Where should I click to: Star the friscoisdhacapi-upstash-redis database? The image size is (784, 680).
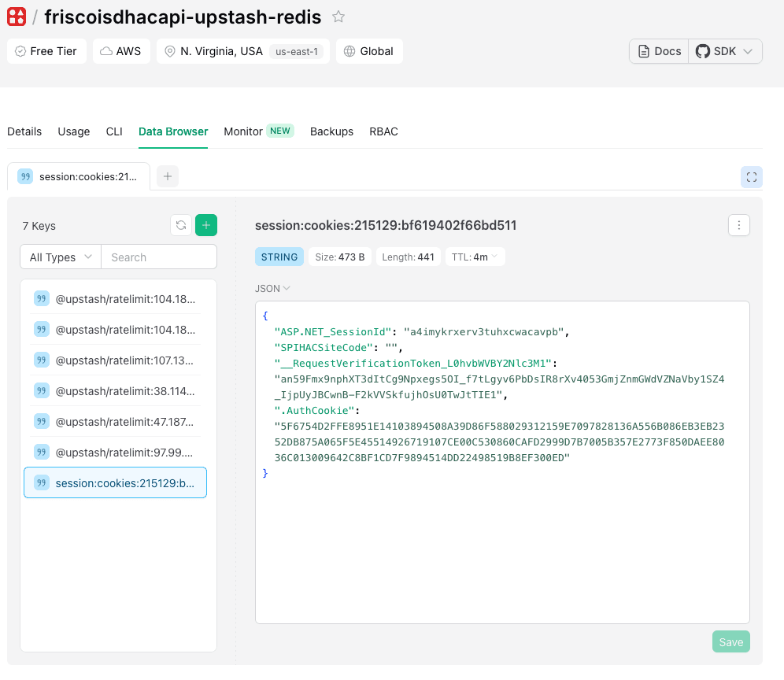coord(339,17)
